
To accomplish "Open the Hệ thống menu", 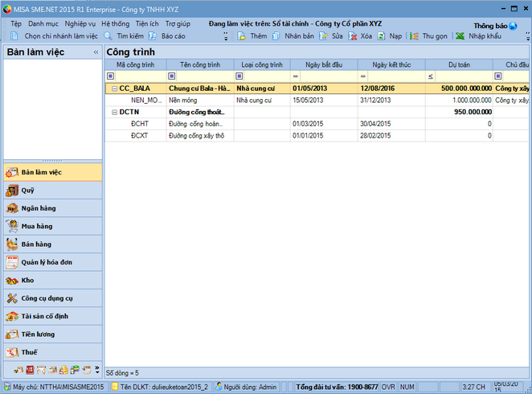I will point(116,24).
